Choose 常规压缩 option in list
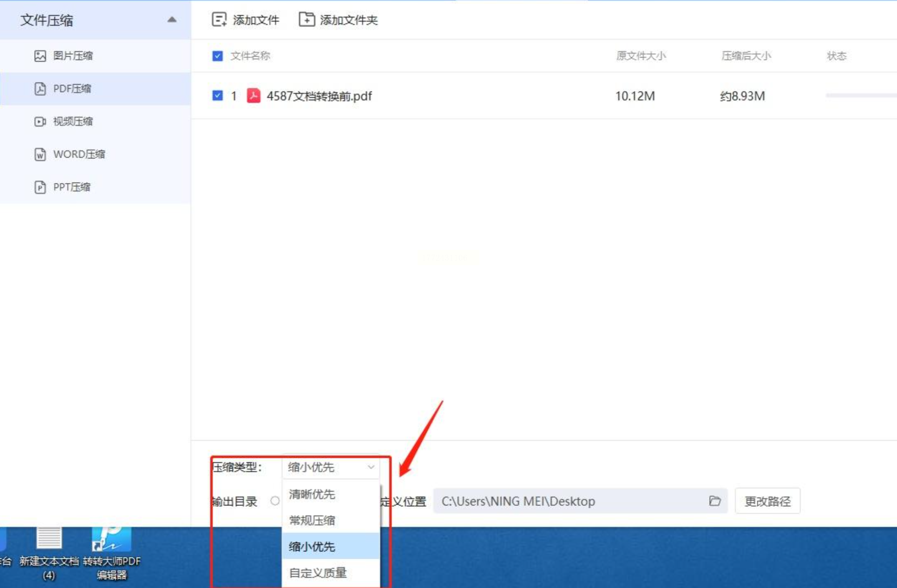The height and width of the screenshot is (588, 897). pos(312,520)
